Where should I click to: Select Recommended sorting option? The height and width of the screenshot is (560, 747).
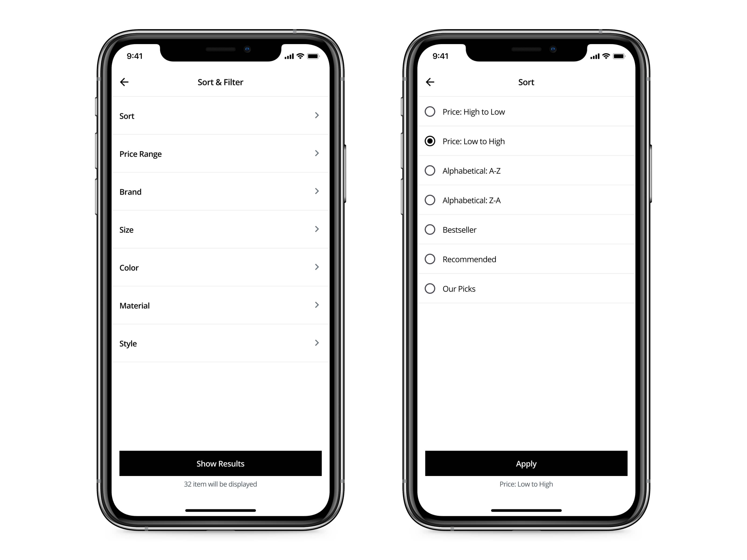(x=432, y=259)
